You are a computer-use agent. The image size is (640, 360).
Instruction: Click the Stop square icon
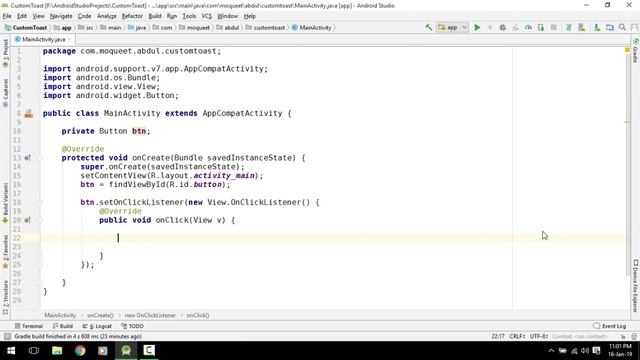click(x=554, y=27)
